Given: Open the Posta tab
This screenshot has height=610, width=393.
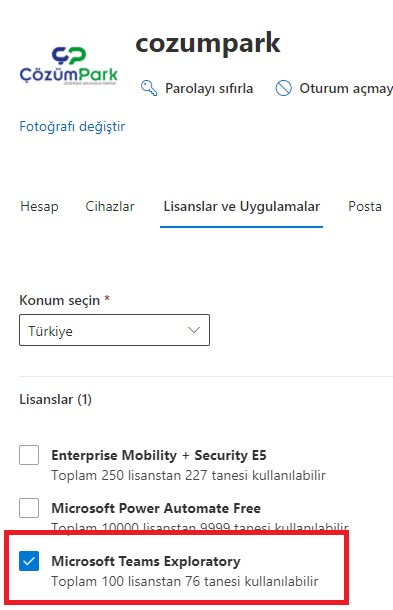Looking at the screenshot, I should point(365,206).
